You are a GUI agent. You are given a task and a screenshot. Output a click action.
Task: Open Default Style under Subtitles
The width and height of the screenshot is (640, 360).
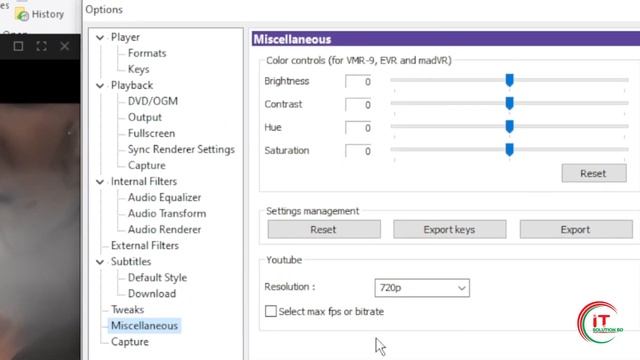(x=157, y=278)
